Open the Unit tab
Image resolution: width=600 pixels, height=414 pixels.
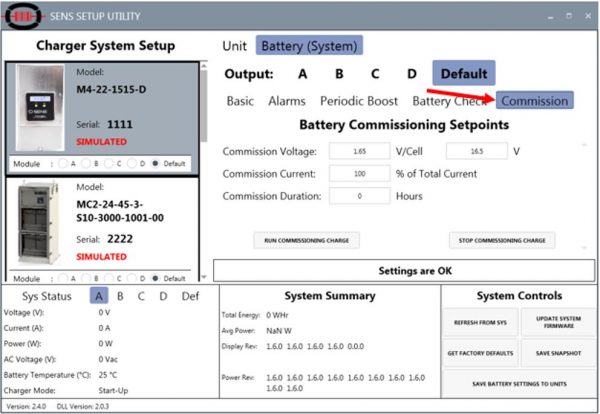click(x=234, y=46)
